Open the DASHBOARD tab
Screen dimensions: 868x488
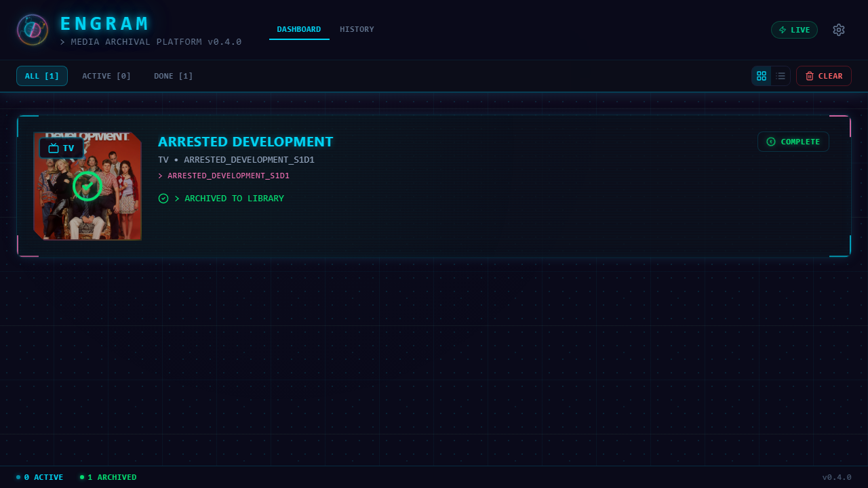pyautogui.click(x=299, y=29)
